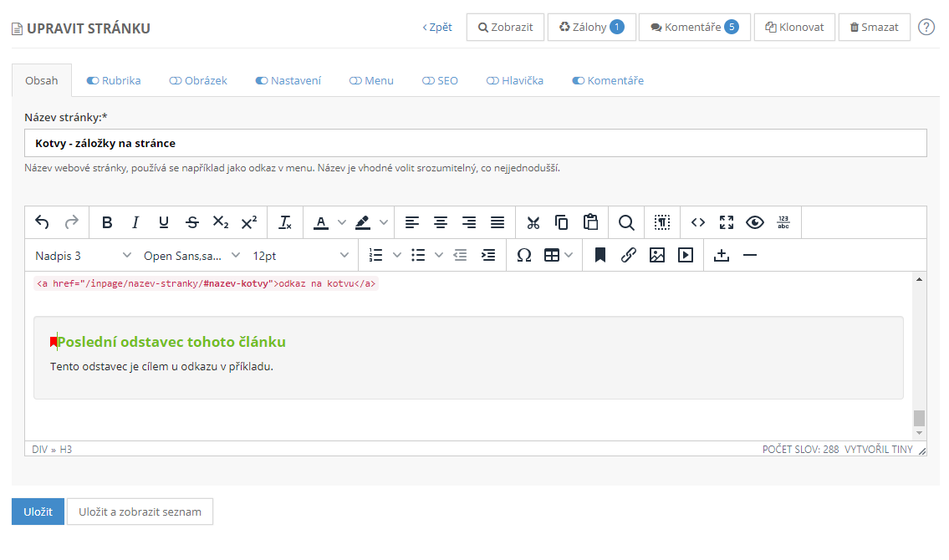
Task: Click the special character omega icon
Action: click(524, 256)
